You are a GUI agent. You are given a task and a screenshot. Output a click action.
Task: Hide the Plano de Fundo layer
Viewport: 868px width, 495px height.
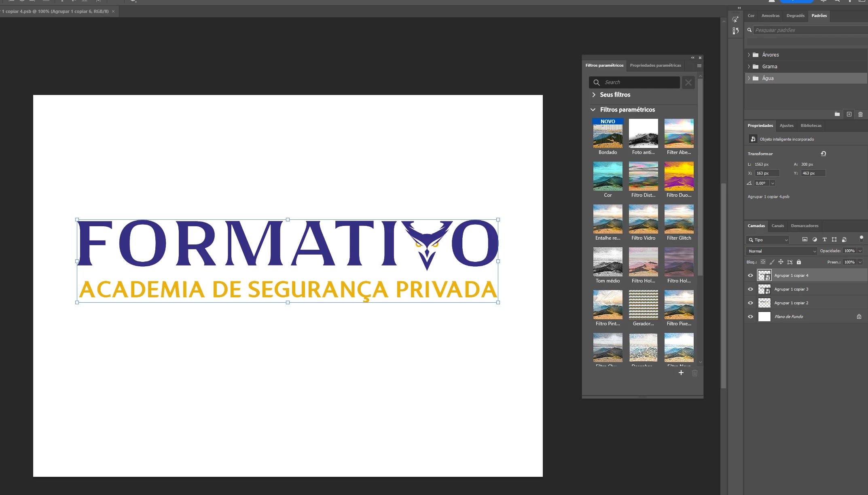(x=750, y=317)
